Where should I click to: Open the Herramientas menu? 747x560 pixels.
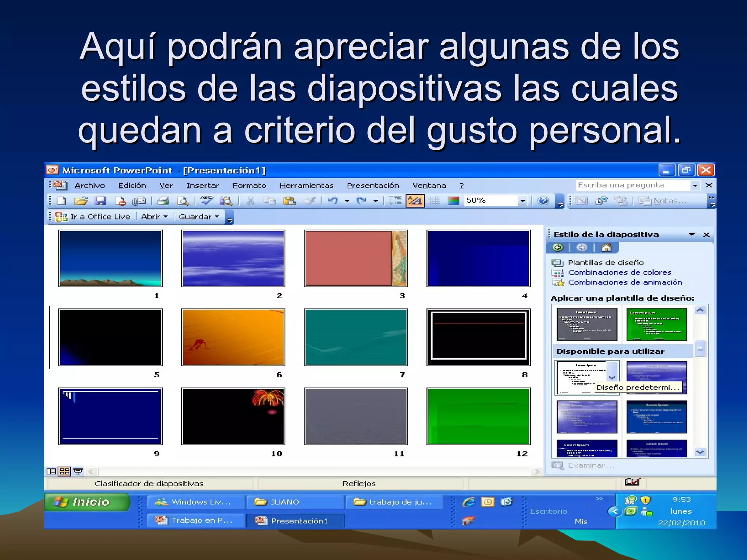(306, 186)
